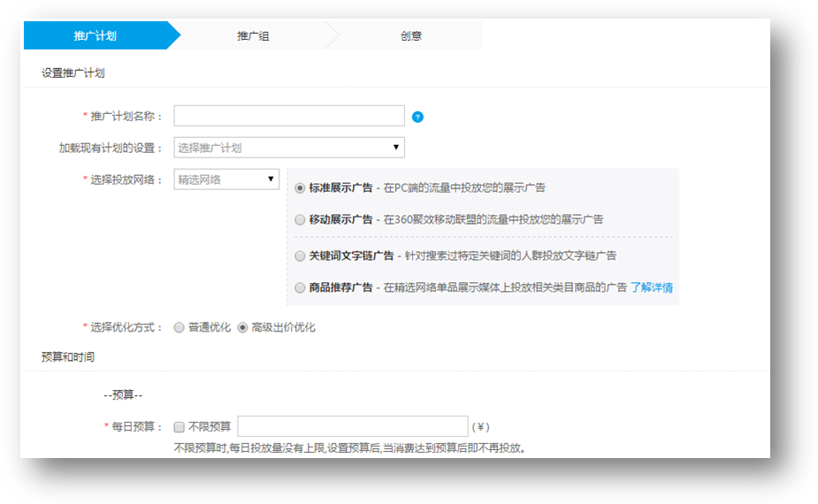The height and width of the screenshot is (504, 818).
Task: Click the (¥) currency unit label
Action: point(480,427)
